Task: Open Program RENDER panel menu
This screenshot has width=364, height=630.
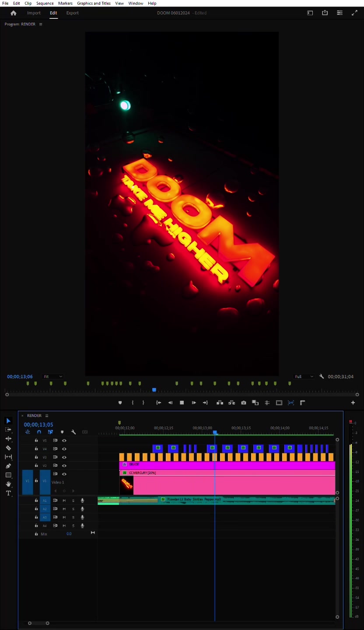Action: click(41, 24)
